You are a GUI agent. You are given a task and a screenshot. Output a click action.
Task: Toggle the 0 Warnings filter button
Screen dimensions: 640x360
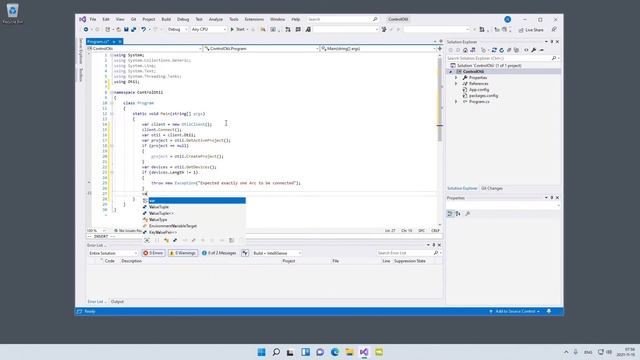(182, 253)
